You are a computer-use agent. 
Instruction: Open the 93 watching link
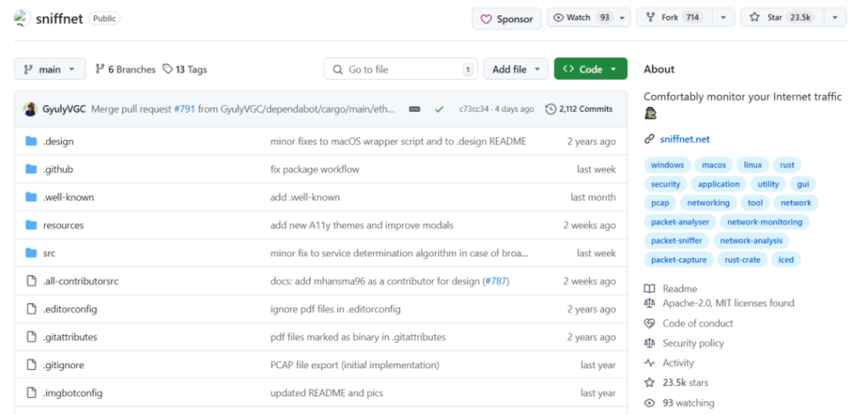(688, 403)
